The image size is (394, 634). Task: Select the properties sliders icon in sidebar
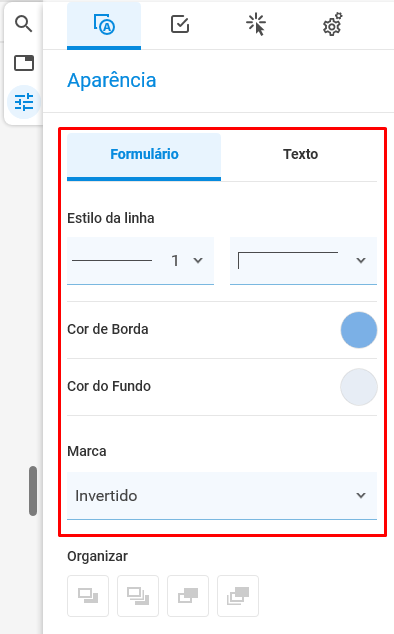pos(24,102)
